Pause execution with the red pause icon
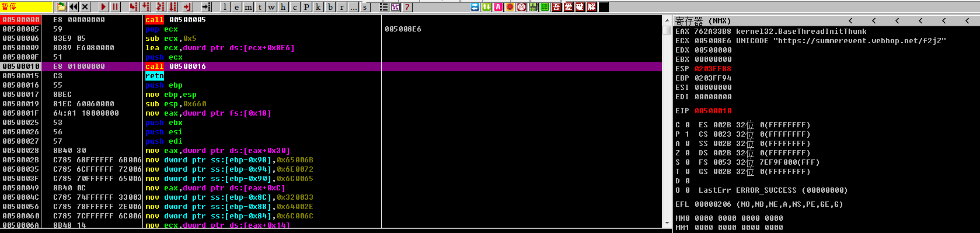The height and width of the screenshot is (233, 980). pyautogui.click(x=116, y=7)
